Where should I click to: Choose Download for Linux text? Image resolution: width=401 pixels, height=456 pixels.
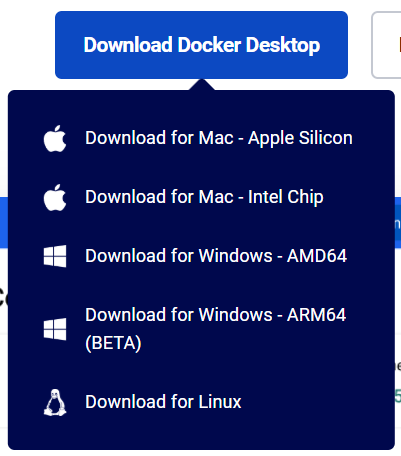(163, 402)
